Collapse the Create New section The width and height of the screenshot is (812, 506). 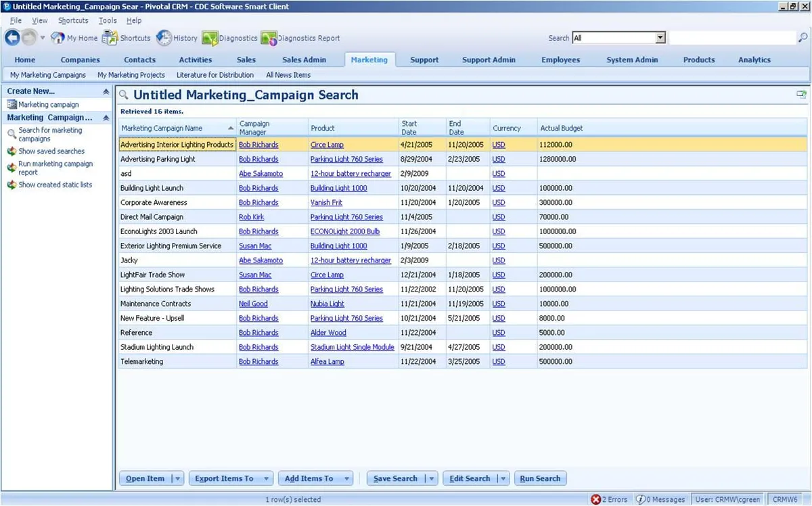[x=106, y=91]
